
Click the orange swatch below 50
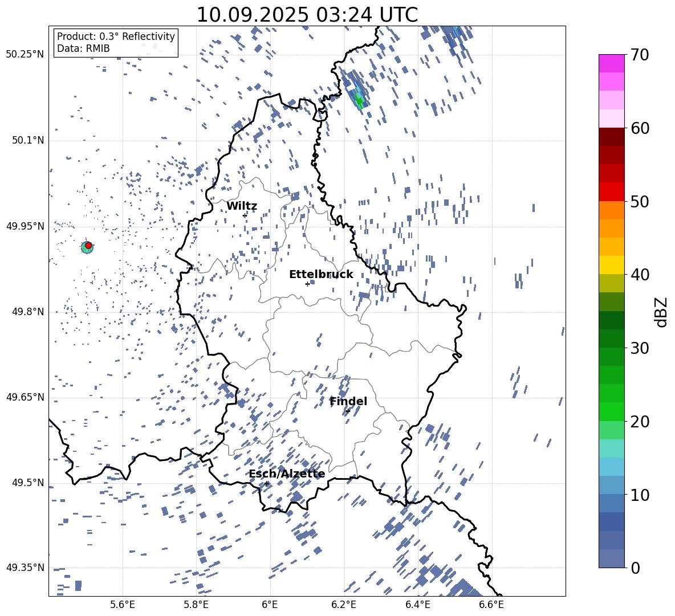click(612, 210)
